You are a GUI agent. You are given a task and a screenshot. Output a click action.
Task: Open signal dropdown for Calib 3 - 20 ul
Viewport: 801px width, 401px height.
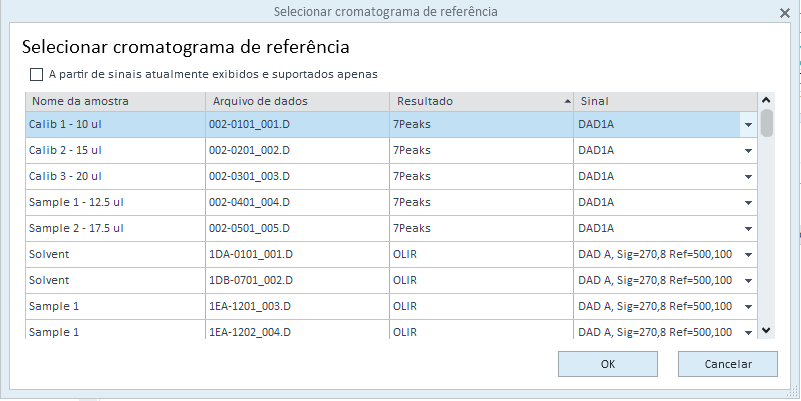[748, 177]
